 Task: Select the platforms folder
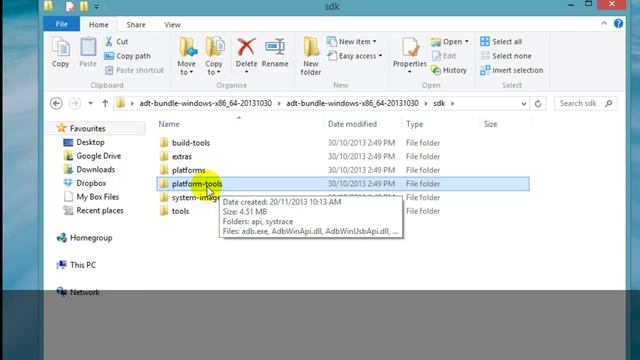189,170
